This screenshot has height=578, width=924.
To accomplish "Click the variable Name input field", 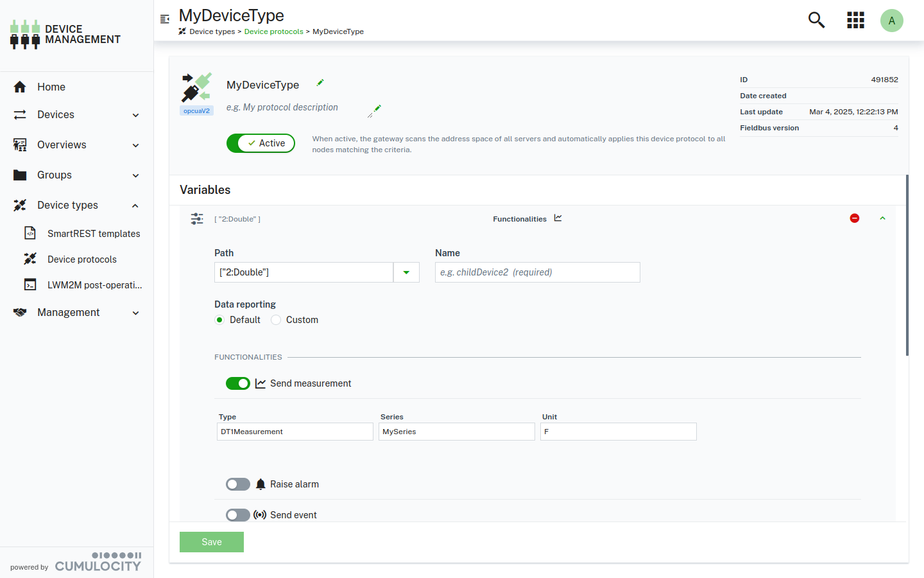I will [x=537, y=272].
